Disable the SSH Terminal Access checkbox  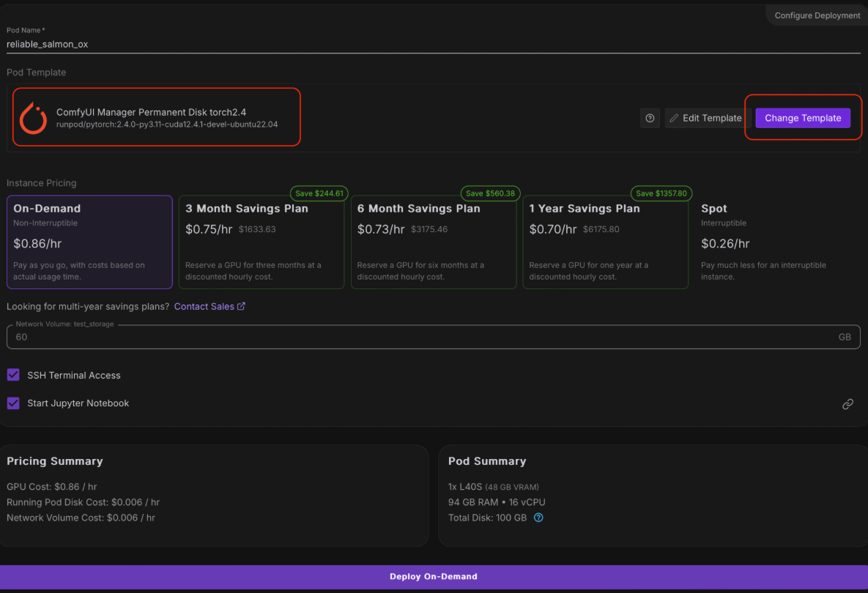(13, 375)
